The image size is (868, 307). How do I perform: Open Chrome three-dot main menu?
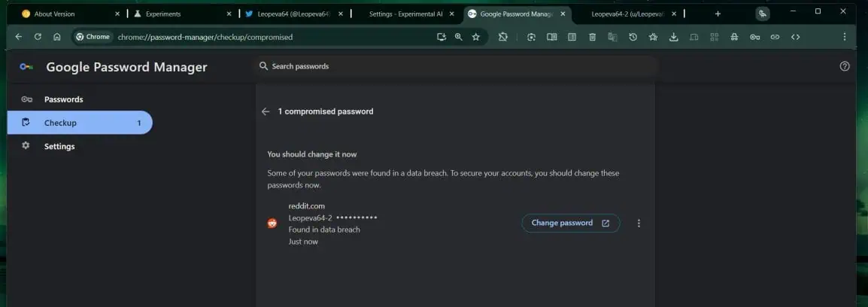point(845,37)
